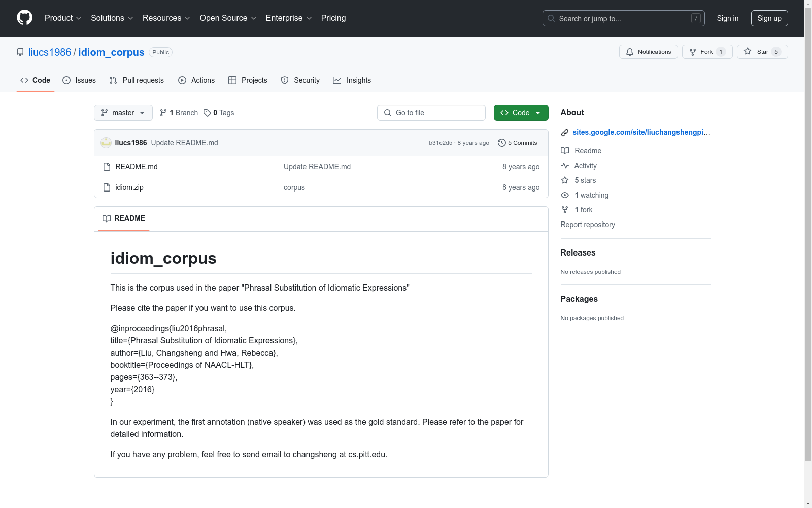Viewport: 812px width, 508px height.
Task: Click the branch icon beside 1 Branch
Action: point(163,113)
